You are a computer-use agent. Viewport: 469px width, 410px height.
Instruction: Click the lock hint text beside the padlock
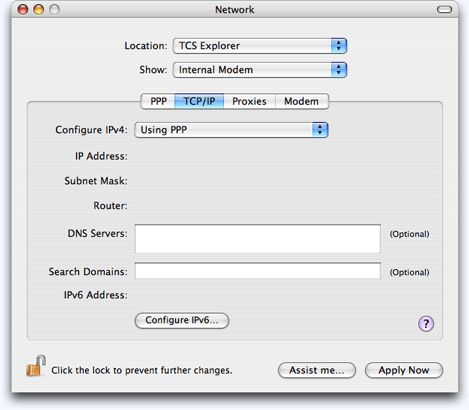(142, 370)
